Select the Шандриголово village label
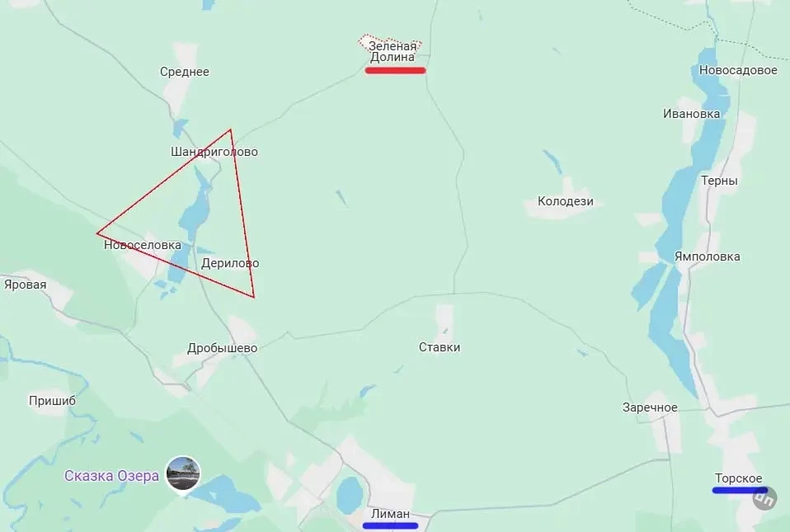Screen dimensions: 790x532 [214, 152]
